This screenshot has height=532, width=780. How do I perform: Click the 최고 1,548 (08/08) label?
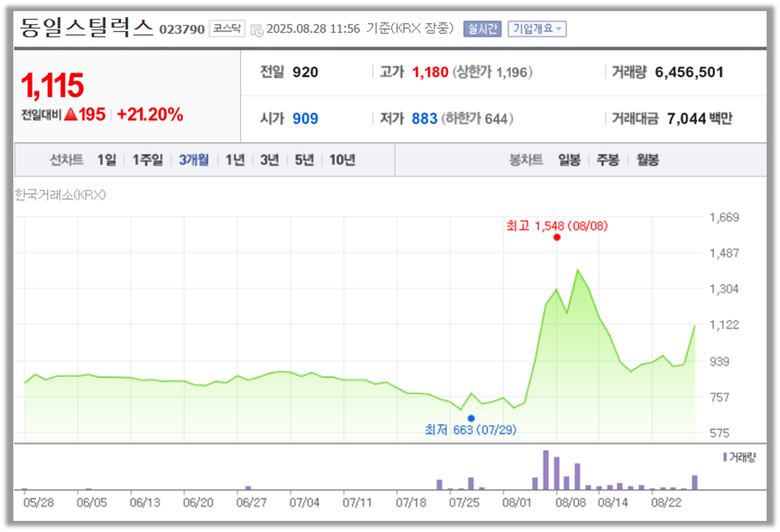click(x=557, y=226)
